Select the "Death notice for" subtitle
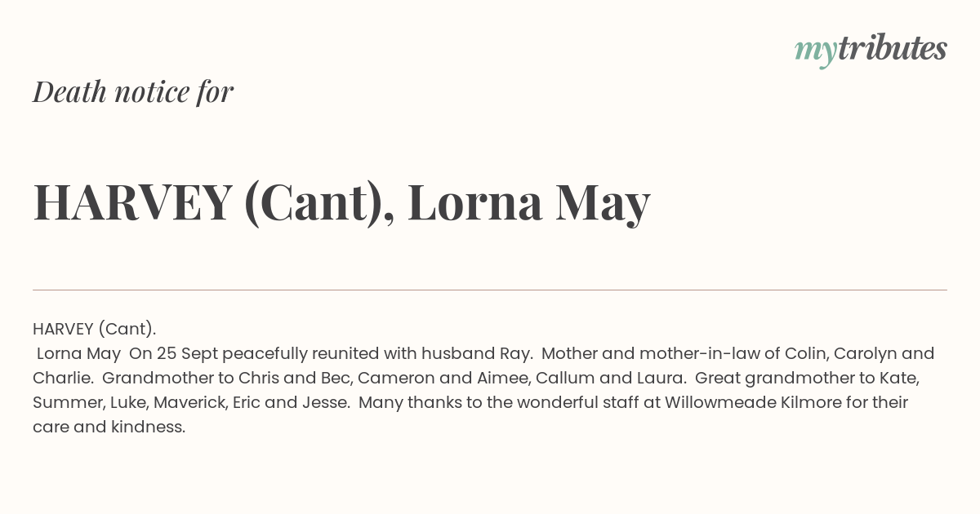 tap(133, 92)
